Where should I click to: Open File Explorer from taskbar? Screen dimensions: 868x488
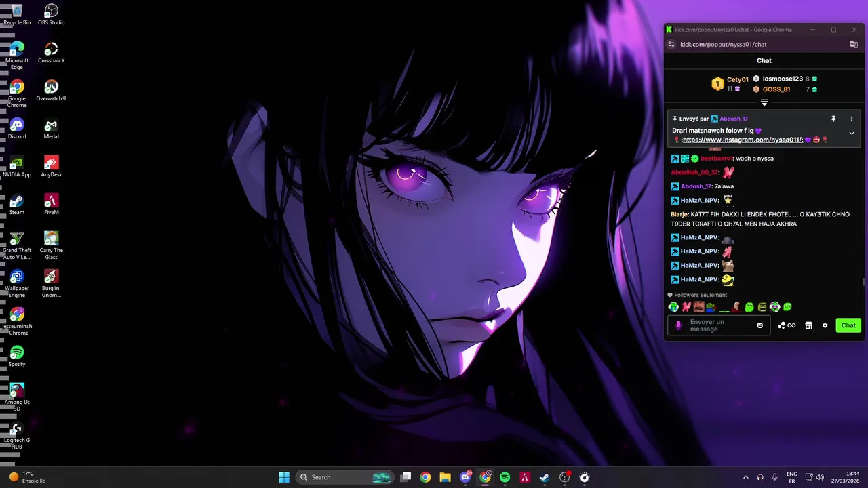coord(445,477)
